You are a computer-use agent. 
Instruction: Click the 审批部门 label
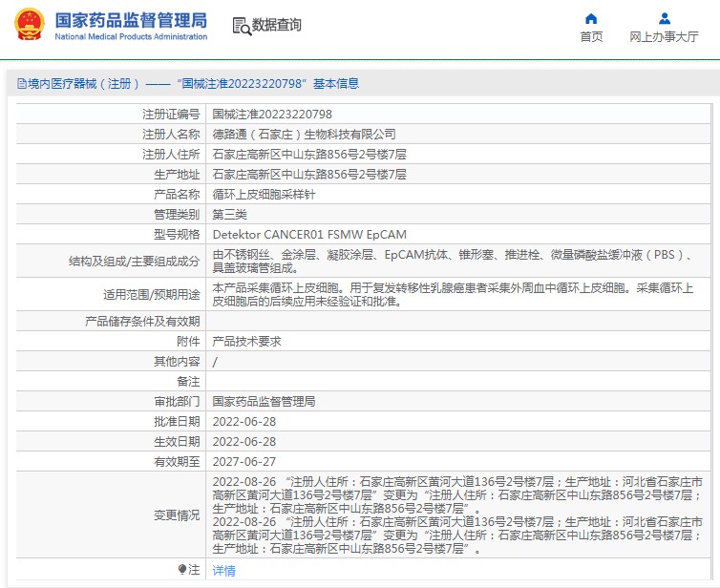pyautogui.click(x=177, y=402)
